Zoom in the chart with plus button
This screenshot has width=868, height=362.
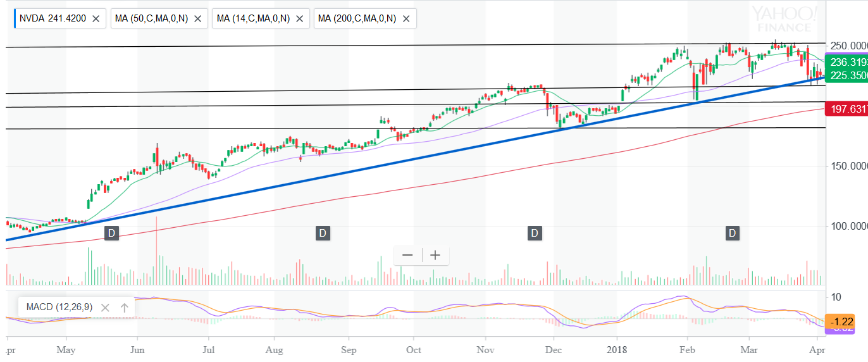click(435, 255)
